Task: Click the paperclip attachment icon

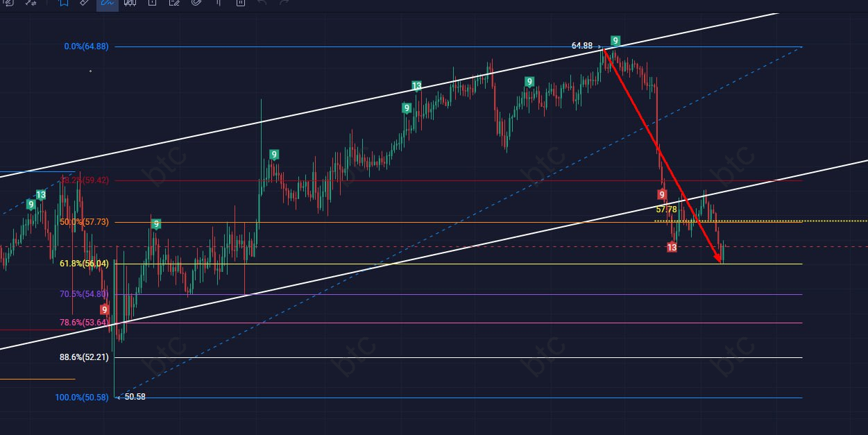Action: (196, 3)
